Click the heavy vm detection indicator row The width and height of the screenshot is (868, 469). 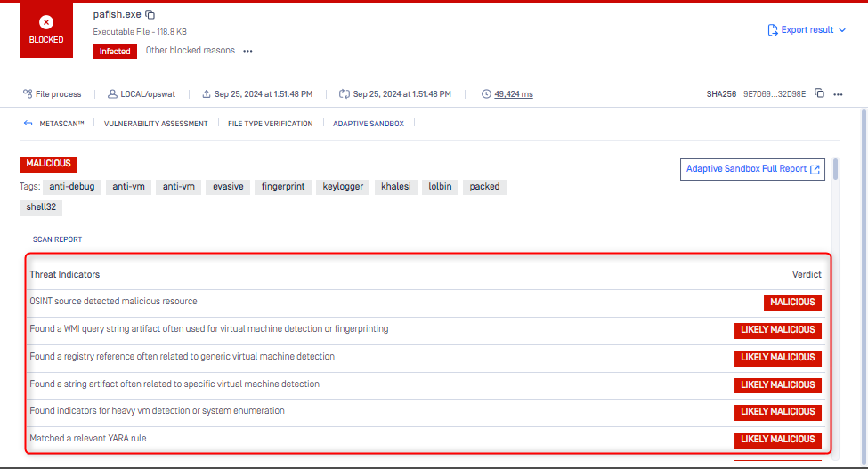[x=426, y=412]
